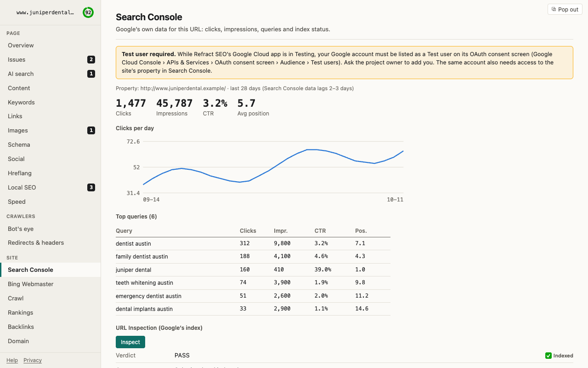Select Hreflang in sidebar

coord(51,173)
